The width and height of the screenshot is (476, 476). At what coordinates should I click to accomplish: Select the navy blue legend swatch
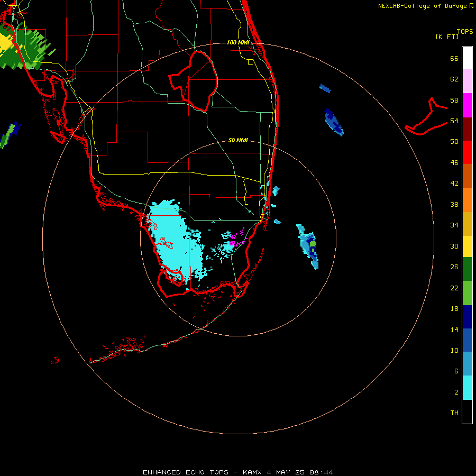pos(467,317)
